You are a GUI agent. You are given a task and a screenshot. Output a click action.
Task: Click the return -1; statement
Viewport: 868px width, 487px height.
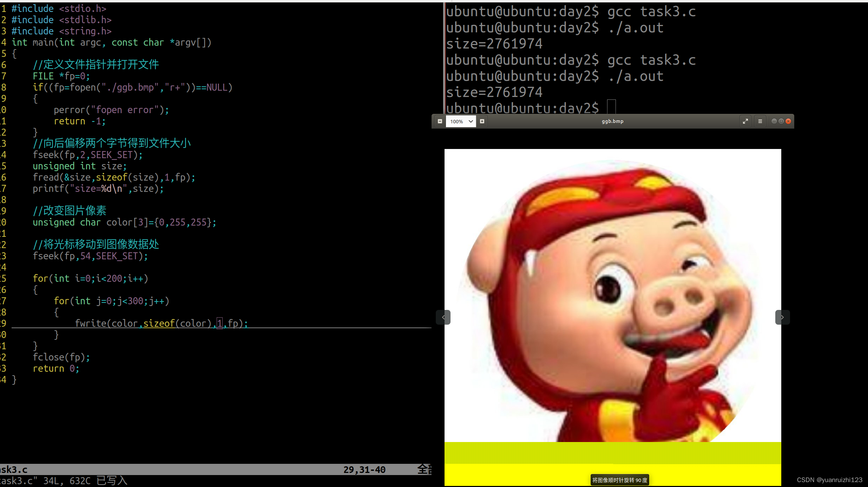click(x=80, y=121)
